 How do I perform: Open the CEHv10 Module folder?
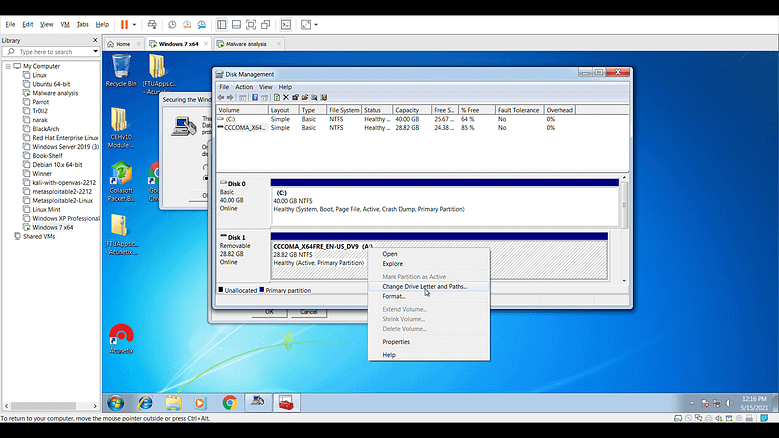click(121, 127)
